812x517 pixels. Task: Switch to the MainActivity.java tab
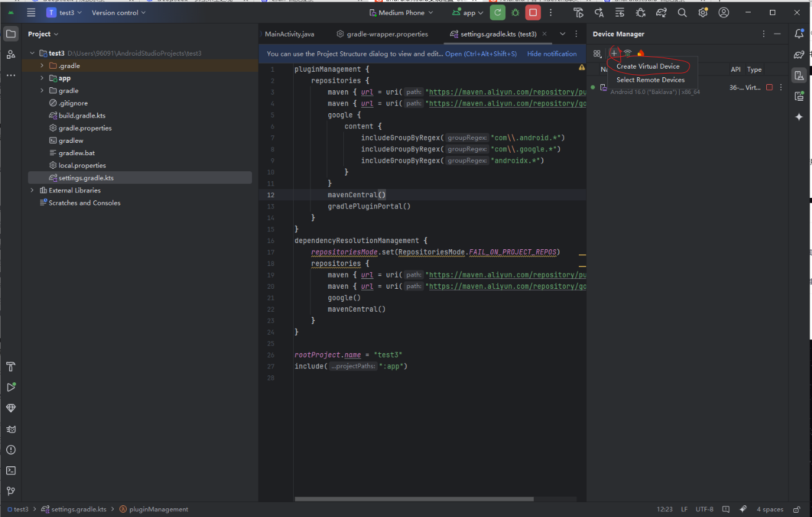tap(289, 34)
